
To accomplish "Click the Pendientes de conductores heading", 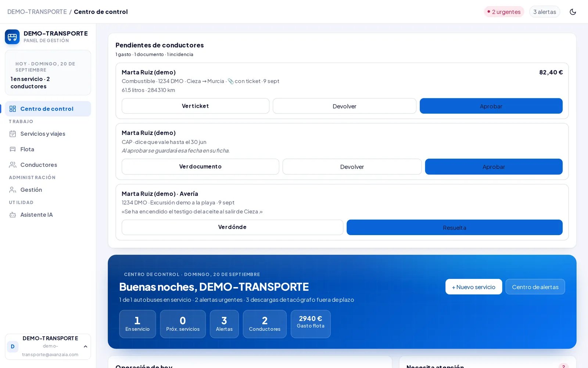I will tap(159, 45).
